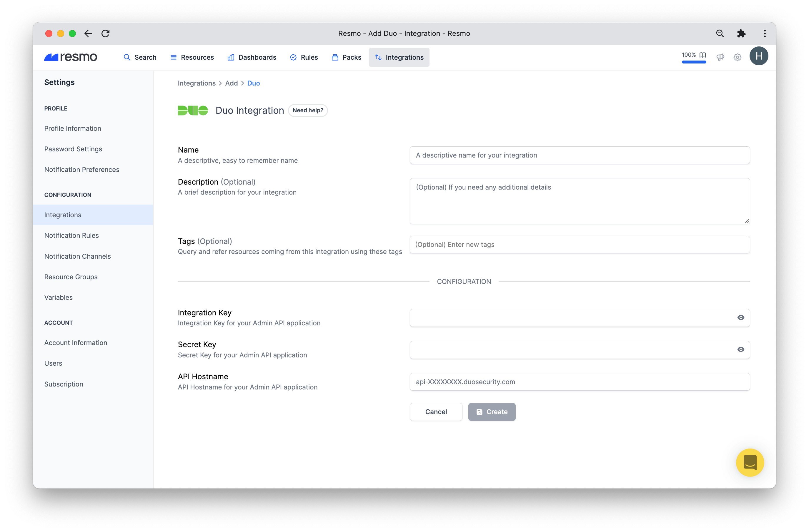Screen dimensions: 809x532
Task: Open the Rules nav item
Action: click(304, 57)
